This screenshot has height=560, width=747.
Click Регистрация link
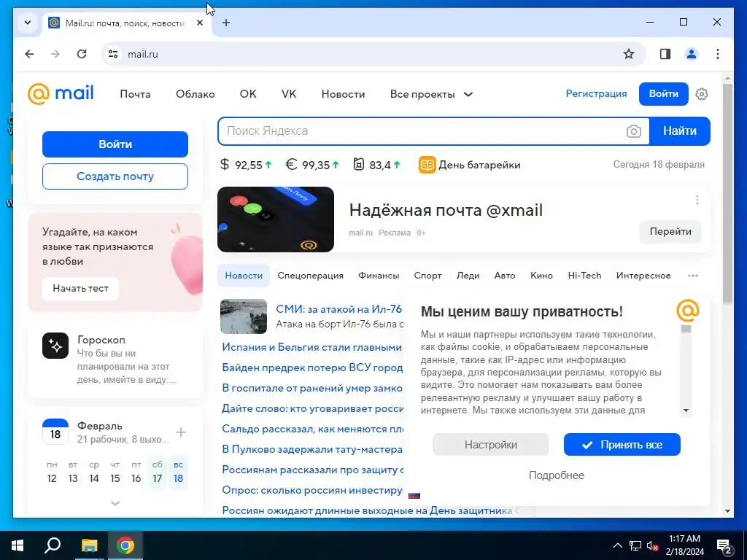point(596,94)
